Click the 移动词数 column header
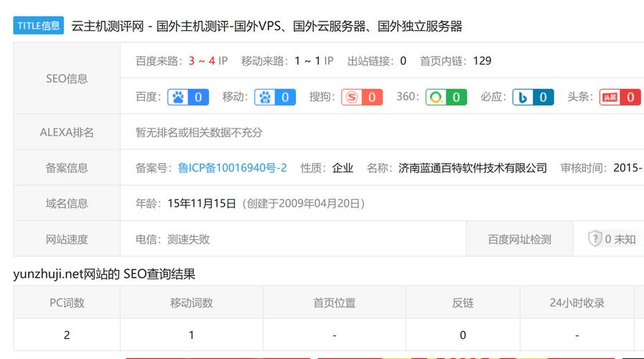Screen dimensions: 644x359 coord(192,303)
